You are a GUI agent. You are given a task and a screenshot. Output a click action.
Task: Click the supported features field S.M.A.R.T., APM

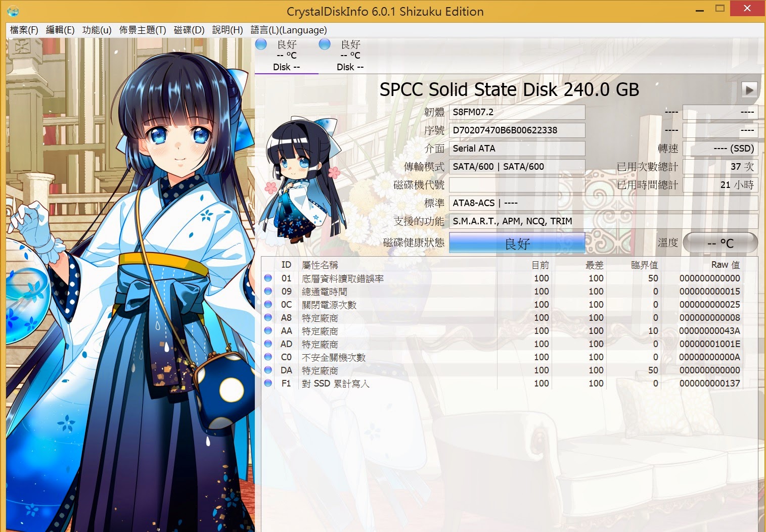coord(604,221)
